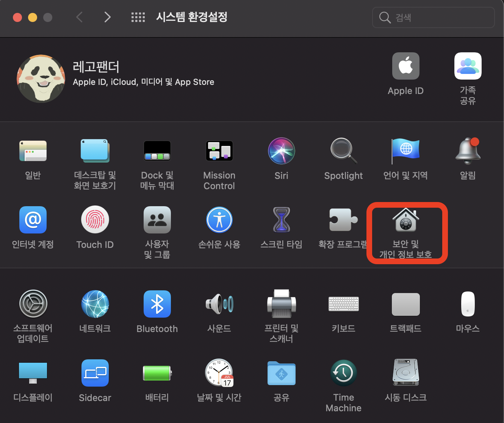Go back with the left chevron
504x423 pixels.
click(79, 17)
